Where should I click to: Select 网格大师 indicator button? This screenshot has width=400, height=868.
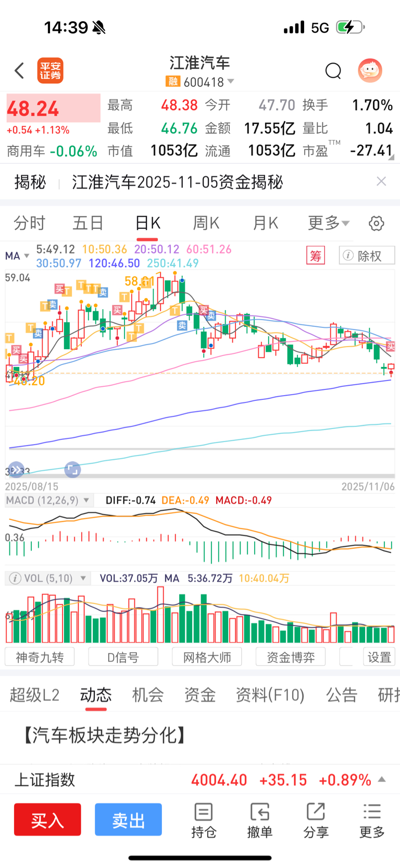tap(207, 657)
